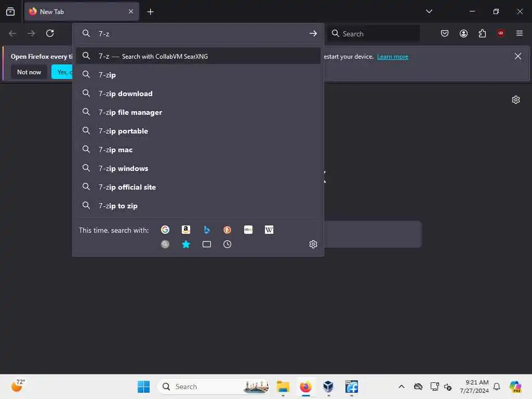Open the Firefox View tab list icon
This screenshot has height=399, width=532.
coord(10,11)
